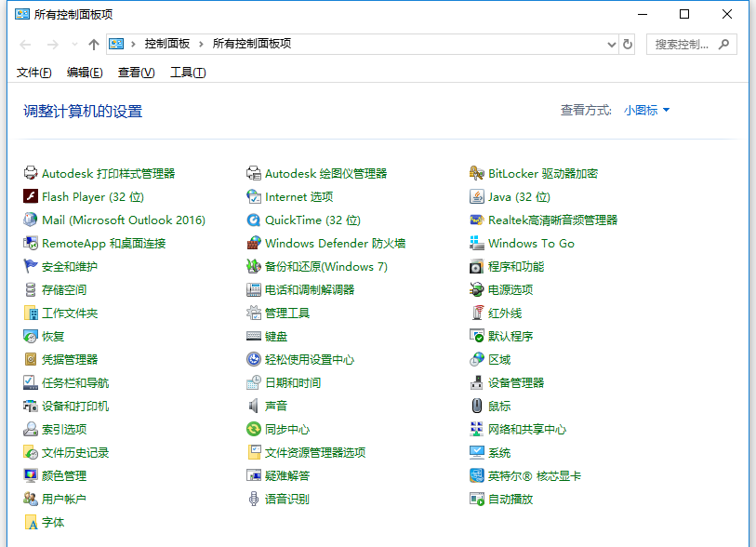Click the 搜索控制面板 search box
This screenshot has height=547, width=756.
692,45
